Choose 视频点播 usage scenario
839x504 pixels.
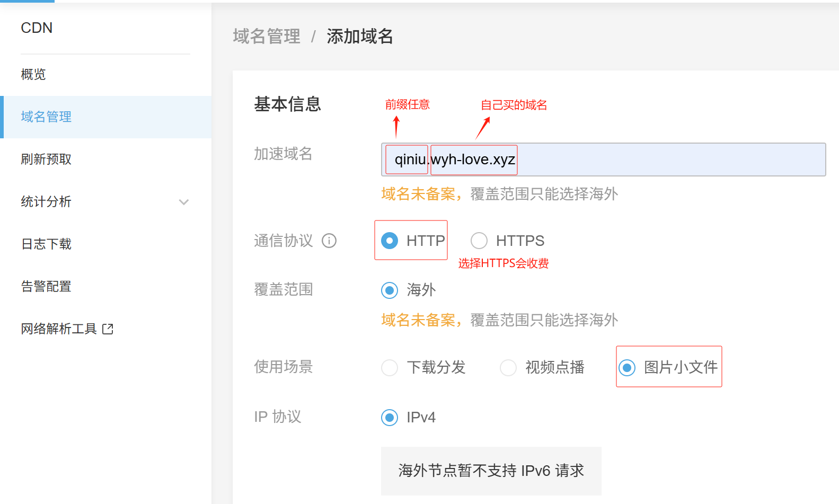(x=508, y=367)
